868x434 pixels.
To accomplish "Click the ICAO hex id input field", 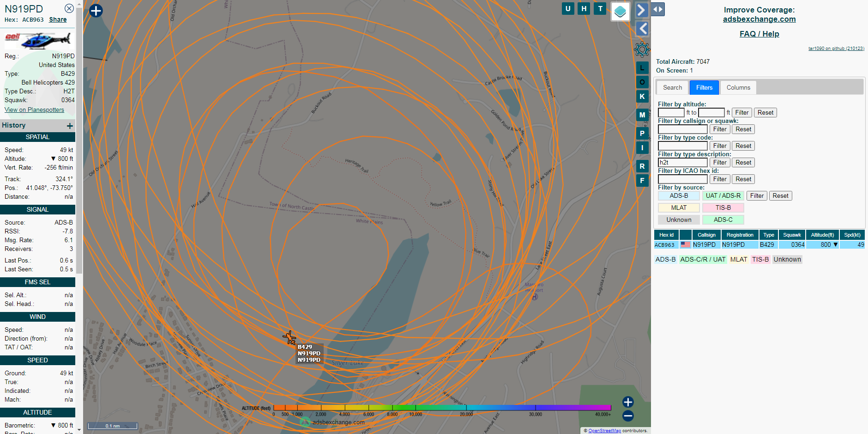I will point(682,179).
